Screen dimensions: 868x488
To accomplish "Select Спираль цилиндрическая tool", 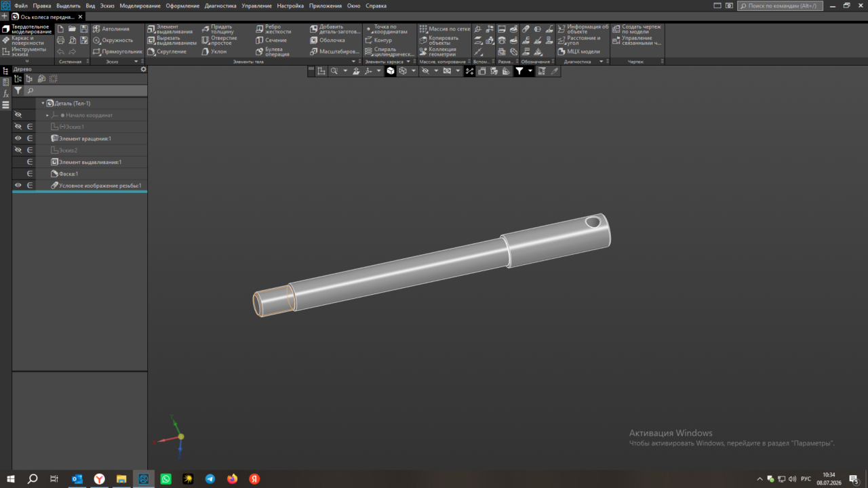I will click(x=389, y=52).
